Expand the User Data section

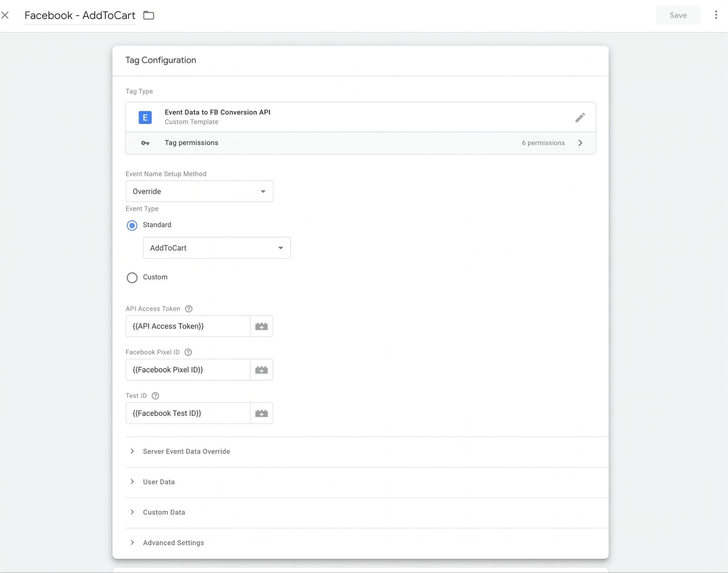367,482
